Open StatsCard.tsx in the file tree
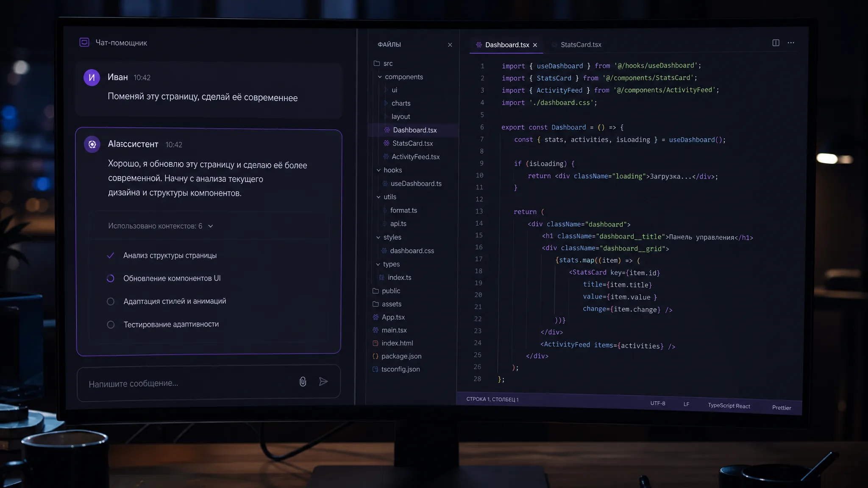The width and height of the screenshot is (868, 488). [x=412, y=144]
